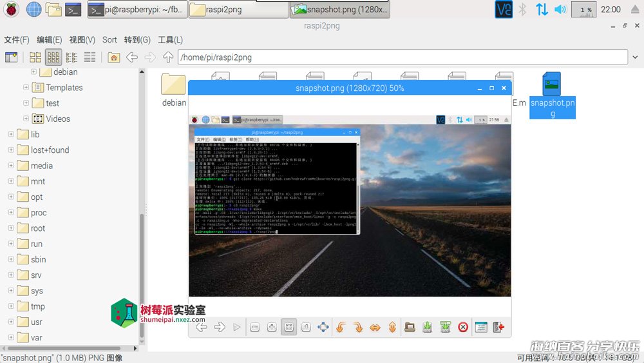
Task: Open the 文件(F) menu
Action: point(17,40)
